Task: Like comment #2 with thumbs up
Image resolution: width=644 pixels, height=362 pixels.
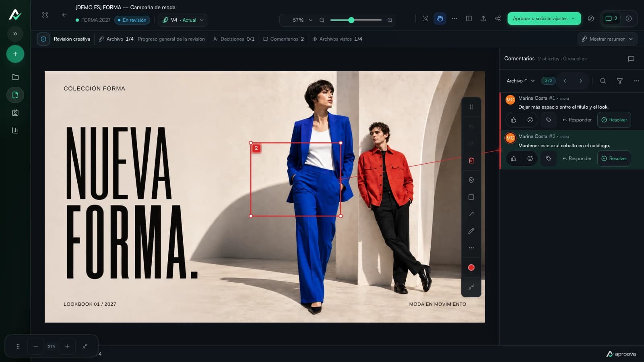Action: click(x=514, y=158)
